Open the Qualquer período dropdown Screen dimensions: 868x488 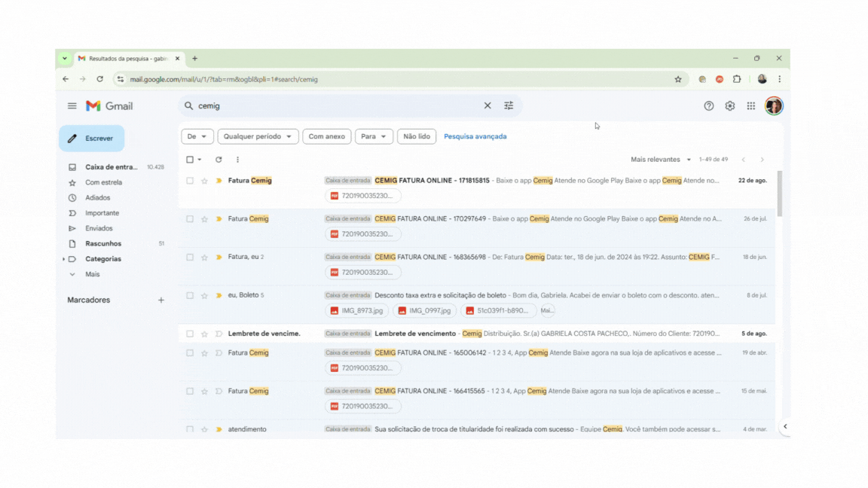(258, 136)
